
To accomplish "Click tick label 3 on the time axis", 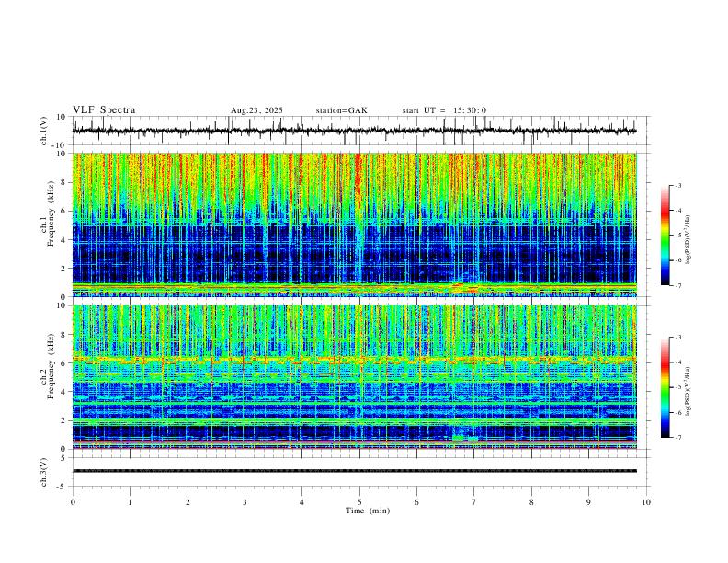I will tap(245, 502).
